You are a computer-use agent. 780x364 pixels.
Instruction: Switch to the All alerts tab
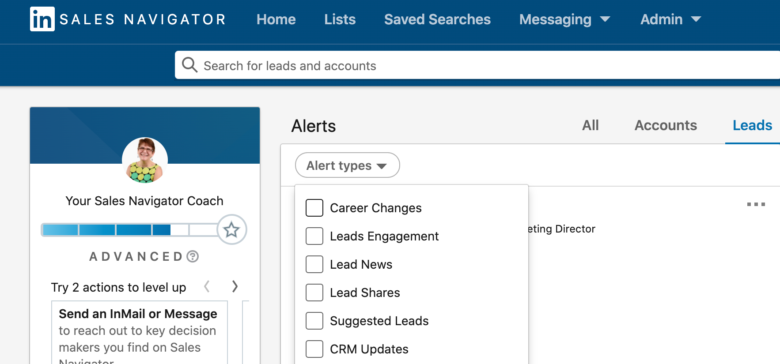(590, 125)
